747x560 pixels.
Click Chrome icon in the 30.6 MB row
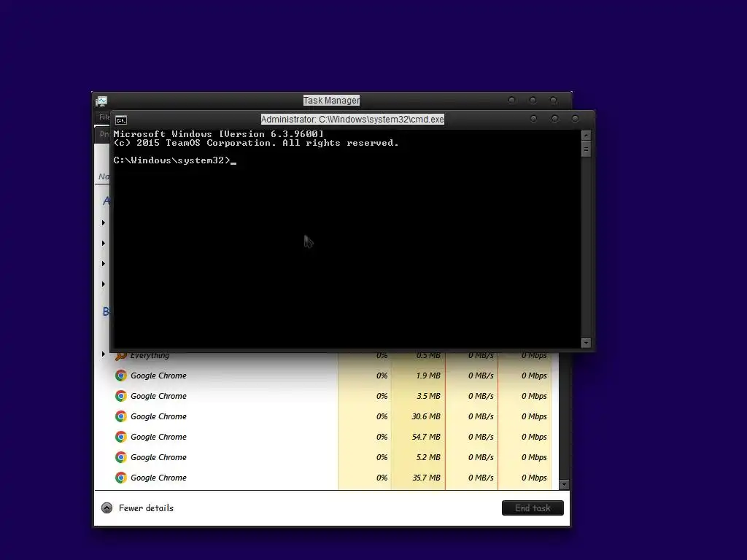pyautogui.click(x=121, y=416)
